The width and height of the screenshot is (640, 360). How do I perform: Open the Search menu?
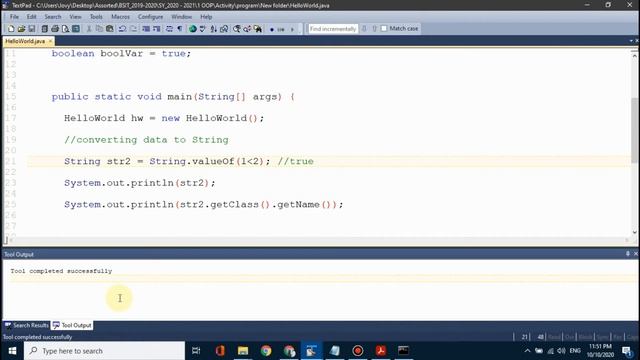(53, 17)
